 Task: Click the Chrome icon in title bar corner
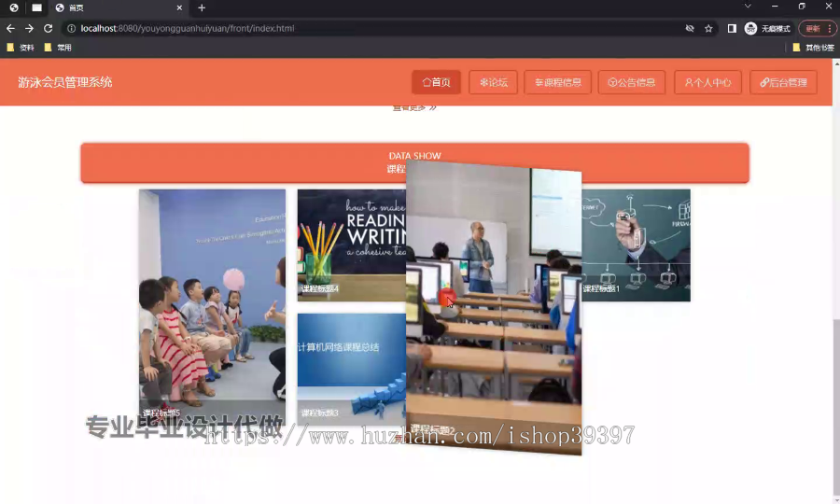click(14, 7)
